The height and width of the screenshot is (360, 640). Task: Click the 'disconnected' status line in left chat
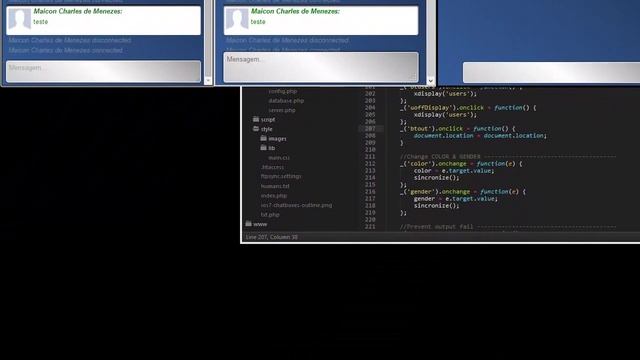(x=70, y=40)
